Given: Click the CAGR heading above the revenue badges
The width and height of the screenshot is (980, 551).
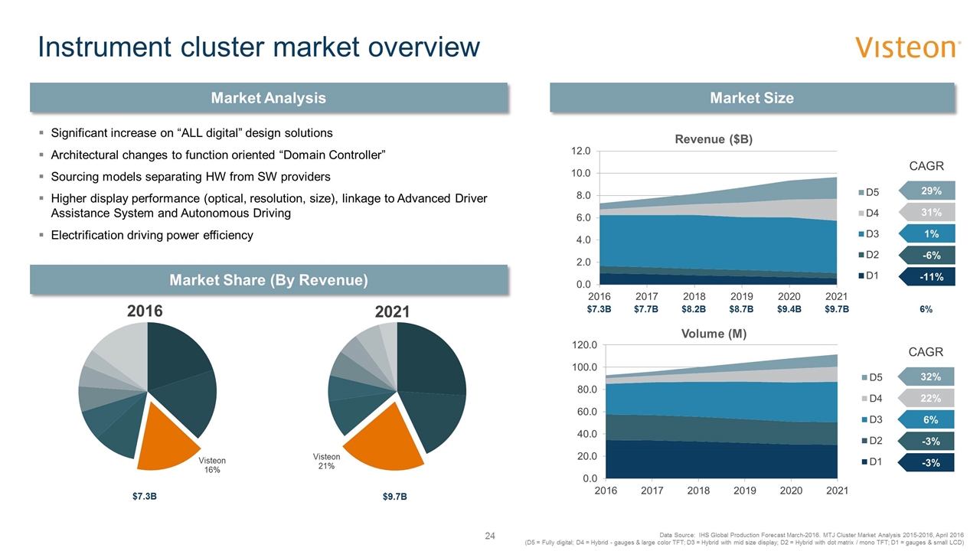Looking at the screenshot, I should point(926,166).
